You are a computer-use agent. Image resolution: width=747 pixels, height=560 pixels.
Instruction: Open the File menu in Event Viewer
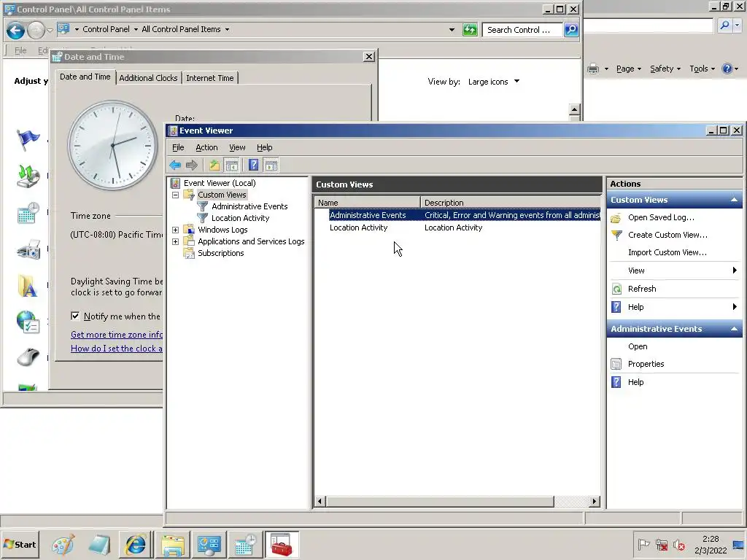[x=178, y=147]
